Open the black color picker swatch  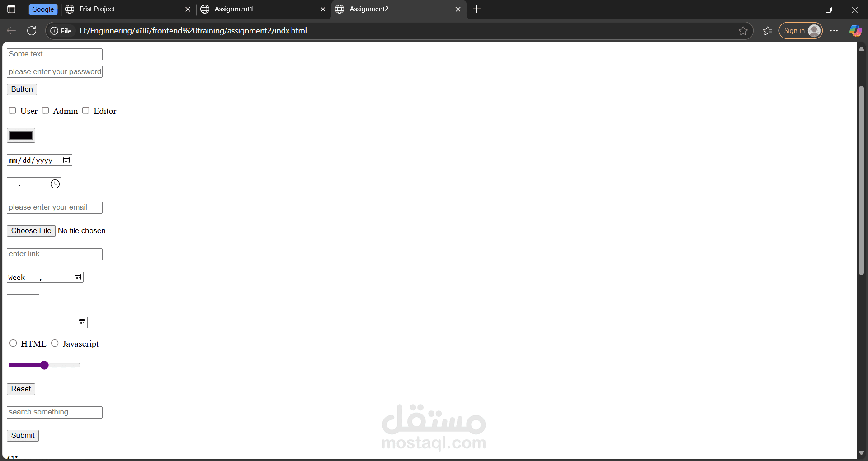(21, 135)
